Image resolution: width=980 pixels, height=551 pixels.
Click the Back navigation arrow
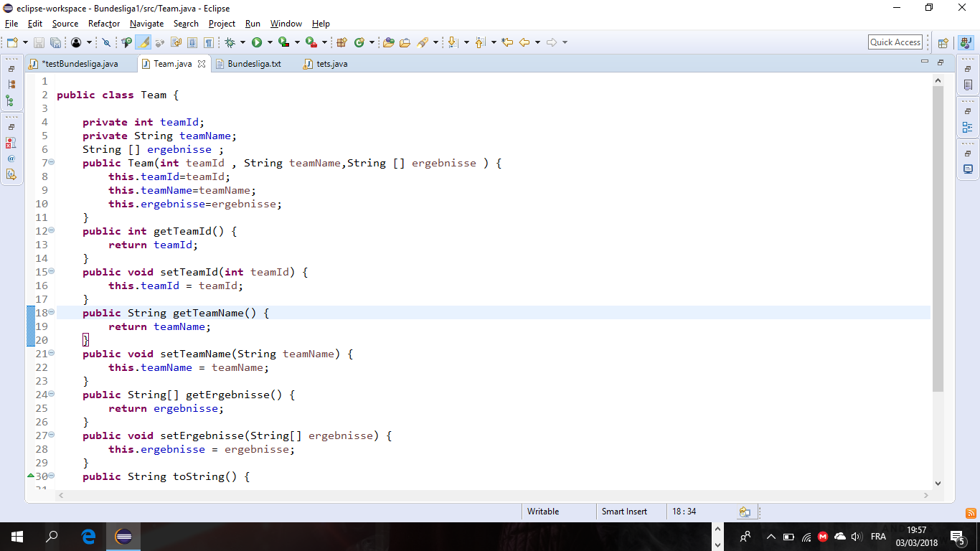tap(524, 42)
